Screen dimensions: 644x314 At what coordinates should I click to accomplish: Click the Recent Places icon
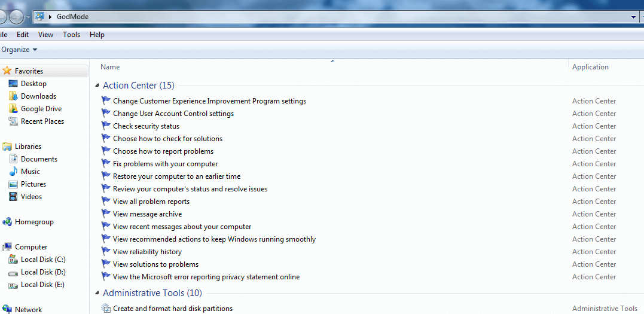[x=13, y=121]
